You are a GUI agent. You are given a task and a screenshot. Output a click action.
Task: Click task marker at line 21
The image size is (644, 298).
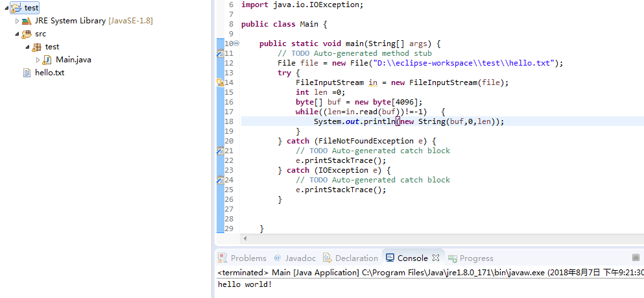pos(220,151)
